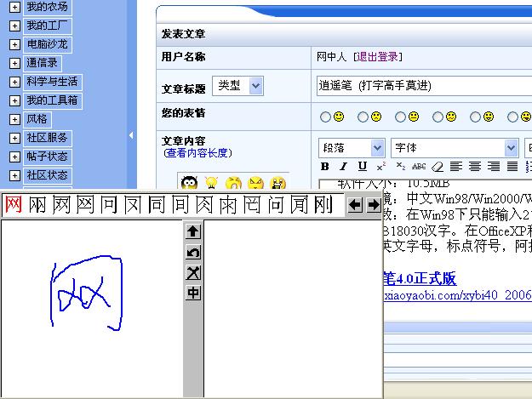Select the sixth expression radio button
532x399 pixels.
coord(512,117)
